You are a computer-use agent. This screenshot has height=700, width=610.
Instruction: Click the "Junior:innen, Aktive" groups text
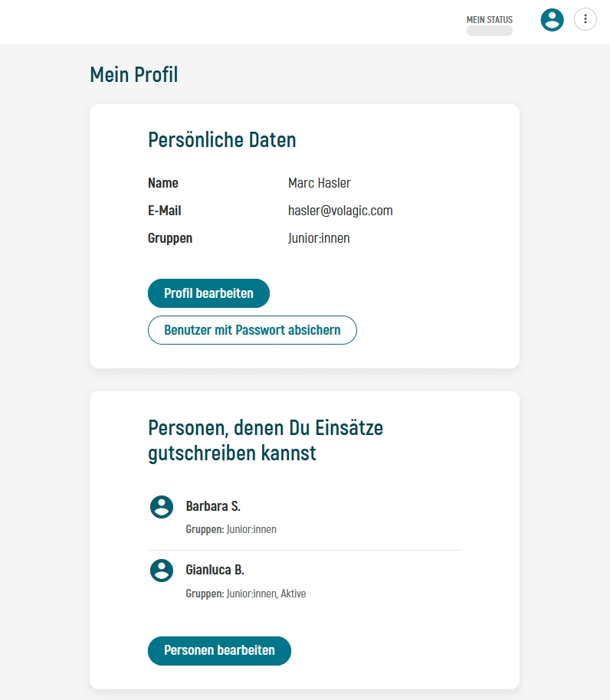(266, 594)
